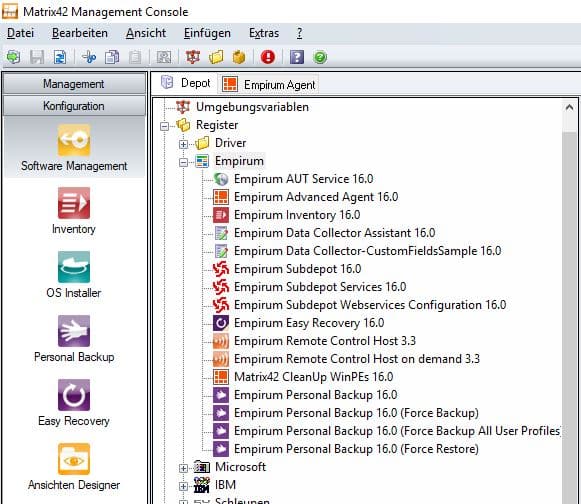Click the Cut scissors toolbar icon
This screenshot has width=581, height=504.
[89, 57]
